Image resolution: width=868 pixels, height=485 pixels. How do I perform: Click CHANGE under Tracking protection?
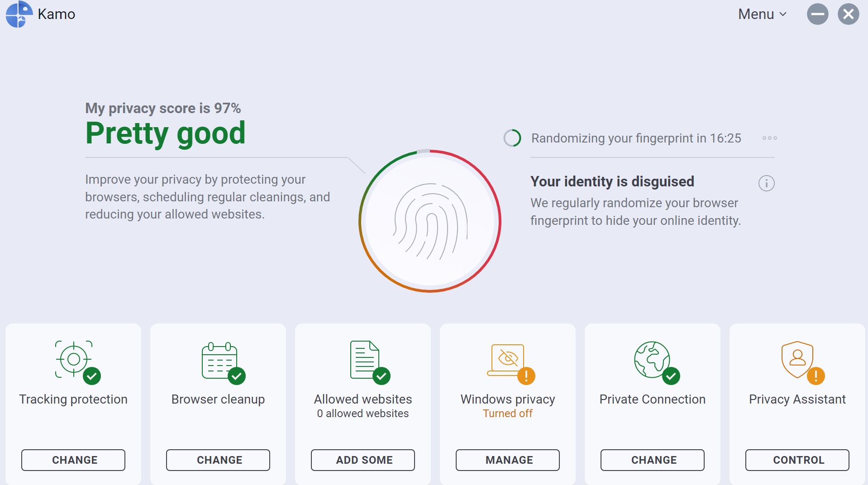pos(73,460)
